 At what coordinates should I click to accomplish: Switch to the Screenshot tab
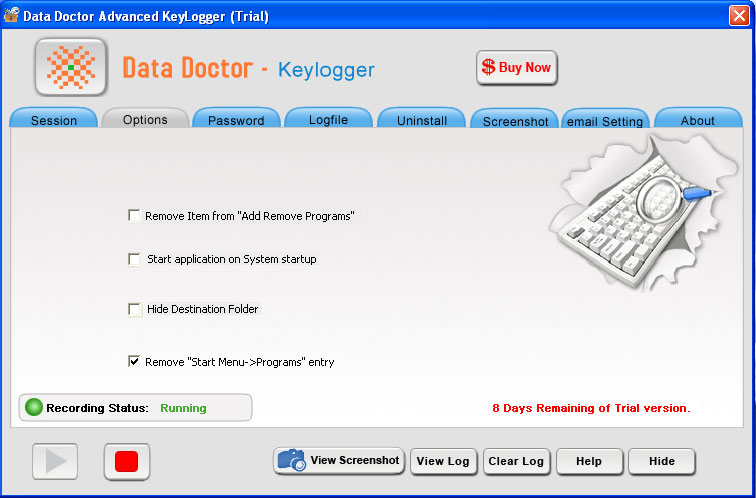[x=515, y=119]
